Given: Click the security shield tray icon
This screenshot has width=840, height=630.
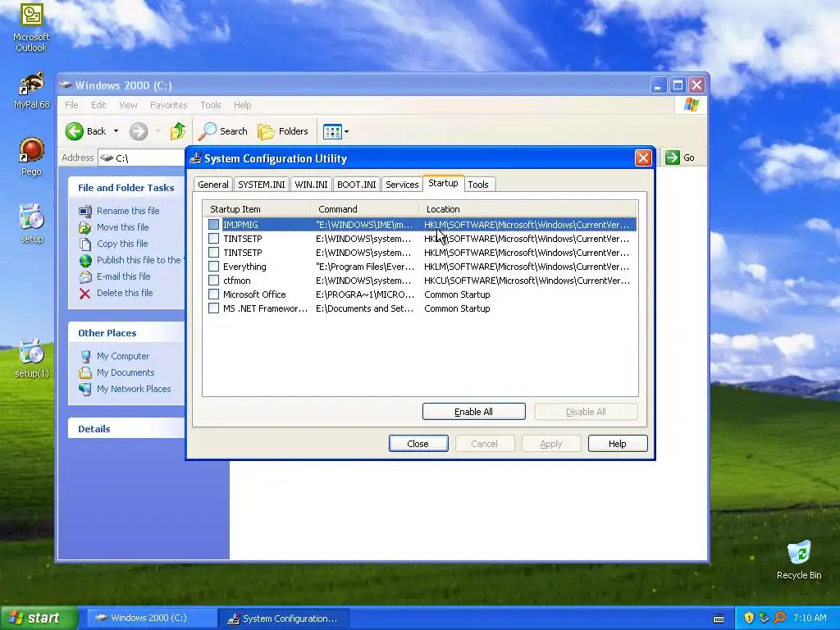Looking at the screenshot, I should [x=749, y=618].
